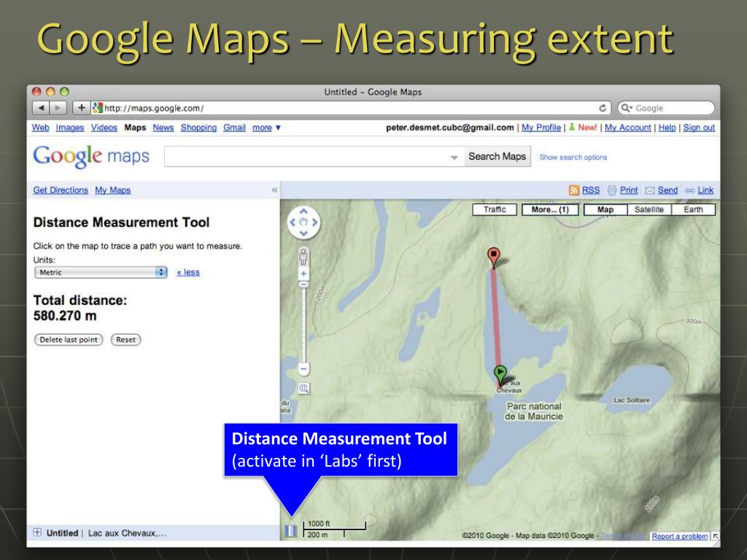
Task: Open the My Profile link
Action: click(541, 128)
